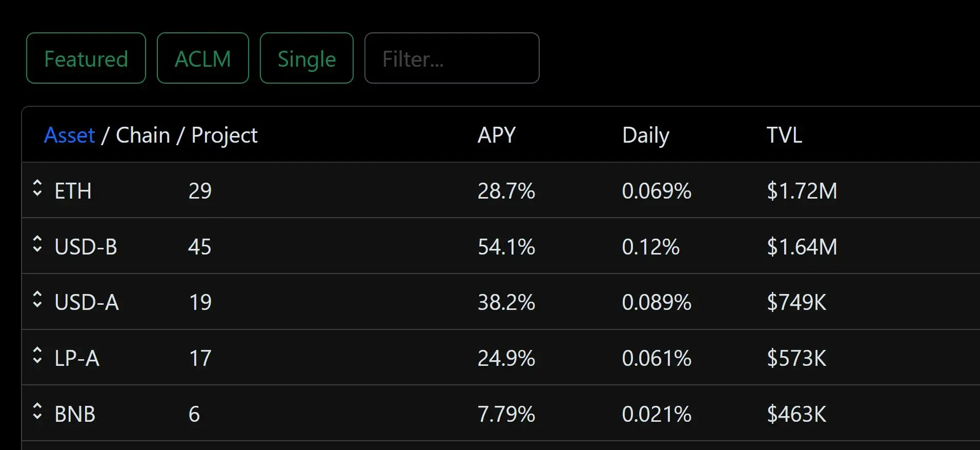Toggle the Single filter

pos(307,58)
